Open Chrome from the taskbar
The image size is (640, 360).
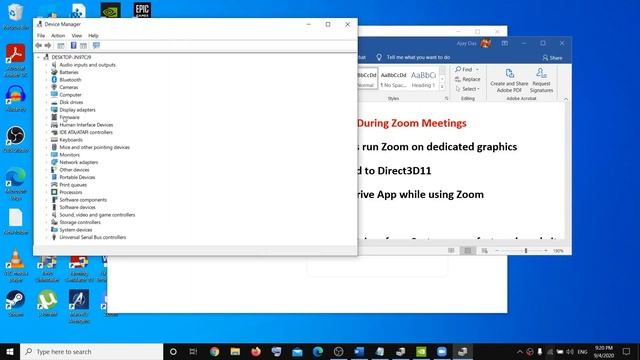[214, 351]
